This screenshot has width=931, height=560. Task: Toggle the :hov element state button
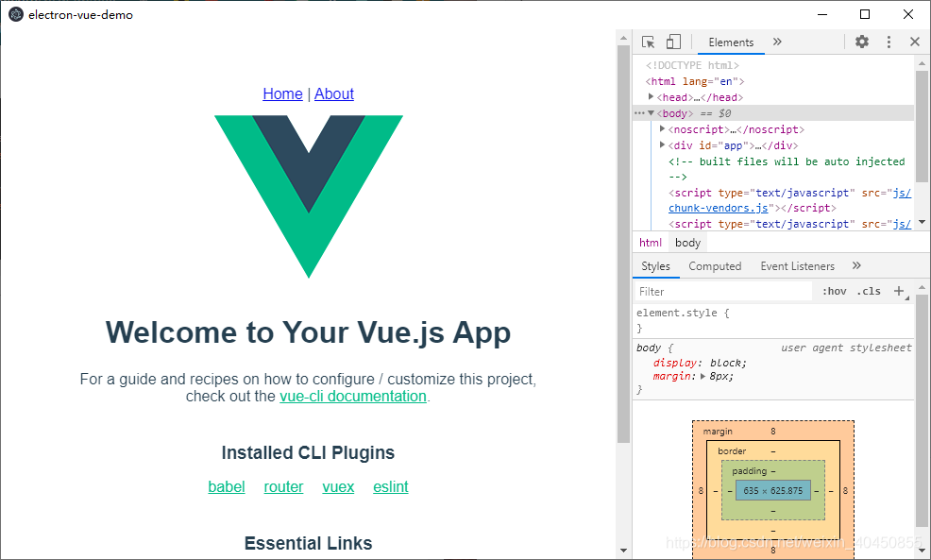coord(835,291)
